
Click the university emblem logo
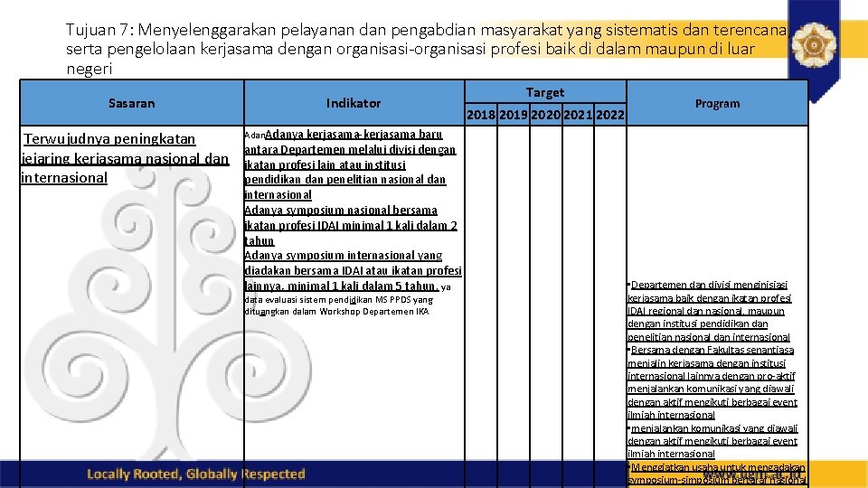coord(813,44)
